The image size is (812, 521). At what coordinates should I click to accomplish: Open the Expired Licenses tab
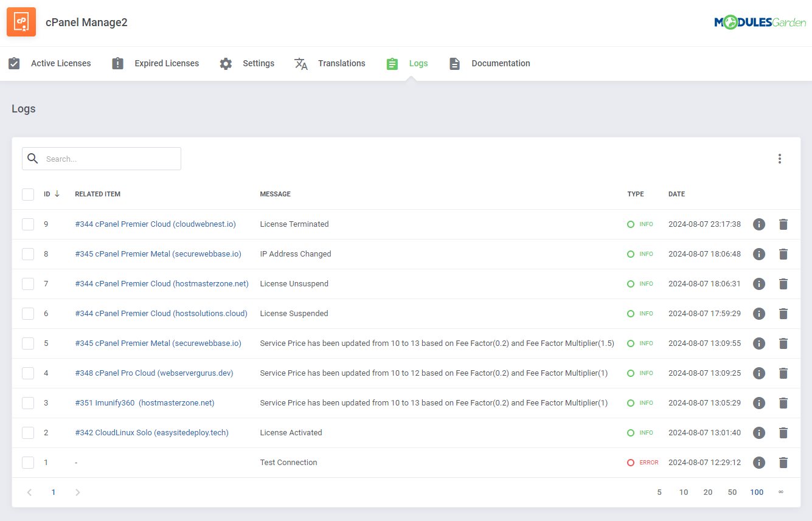[x=155, y=63]
